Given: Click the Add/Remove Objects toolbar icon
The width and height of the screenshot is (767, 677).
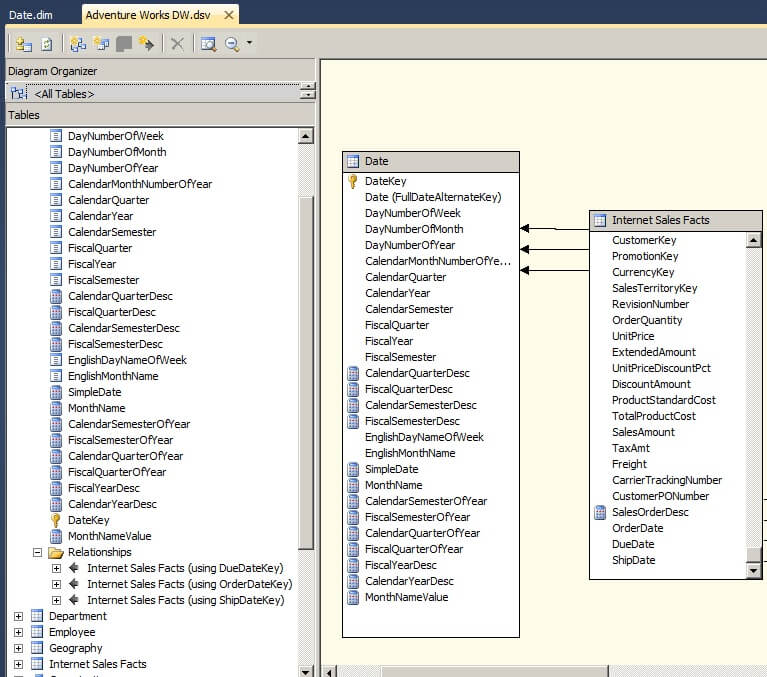Looking at the screenshot, I should coord(22,44).
